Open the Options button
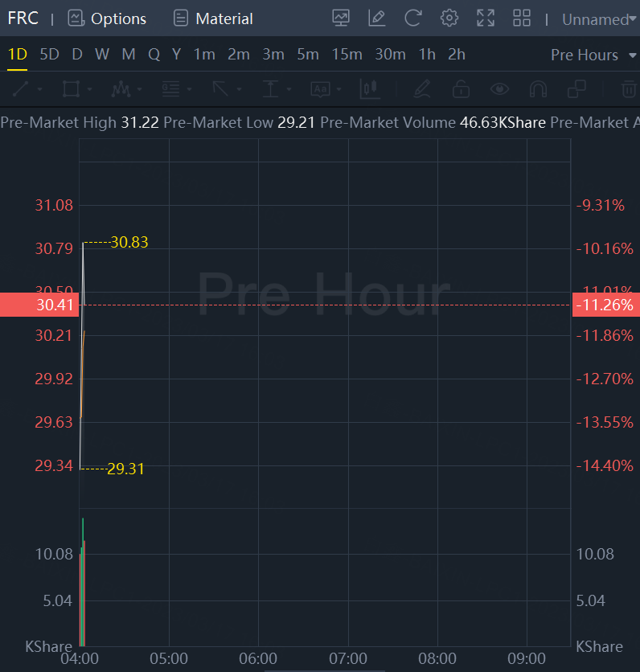 tap(107, 18)
